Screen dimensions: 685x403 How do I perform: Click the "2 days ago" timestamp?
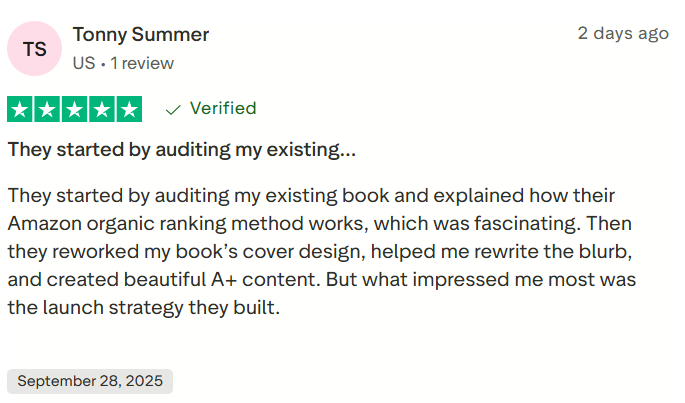(623, 33)
